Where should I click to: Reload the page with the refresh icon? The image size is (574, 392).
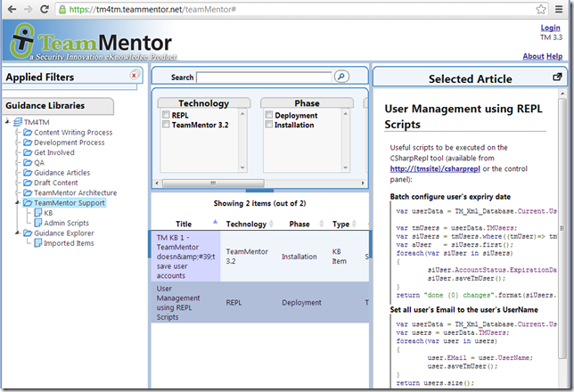(x=45, y=9)
